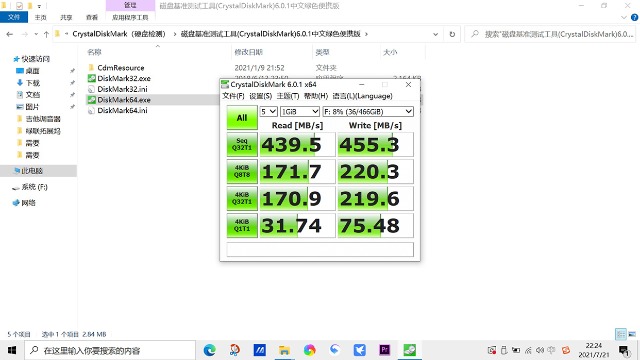
Task: Run the 4KiB Q1T1 benchmark
Action: pyautogui.click(x=242, y=225)
